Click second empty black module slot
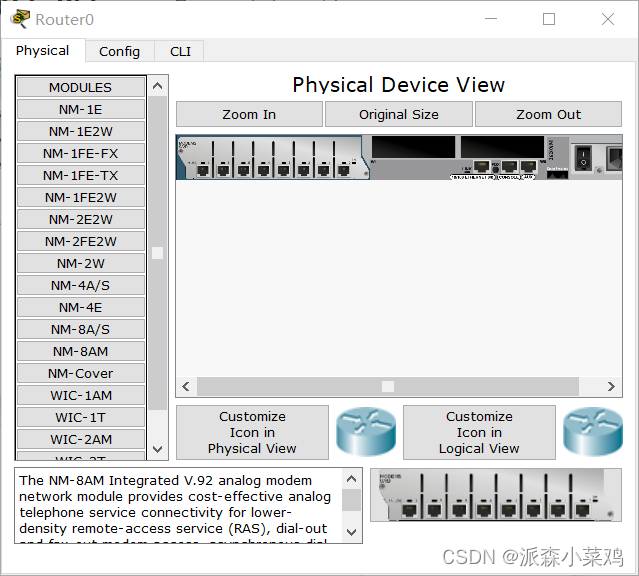The width and height of the screenshot is (639, 576). point(502,147)
